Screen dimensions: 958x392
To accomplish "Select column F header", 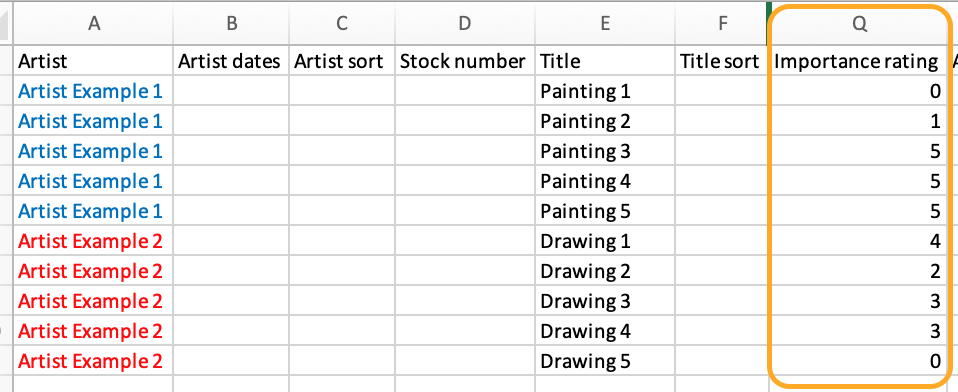I will pyautogui.click(x=721, y=23).
